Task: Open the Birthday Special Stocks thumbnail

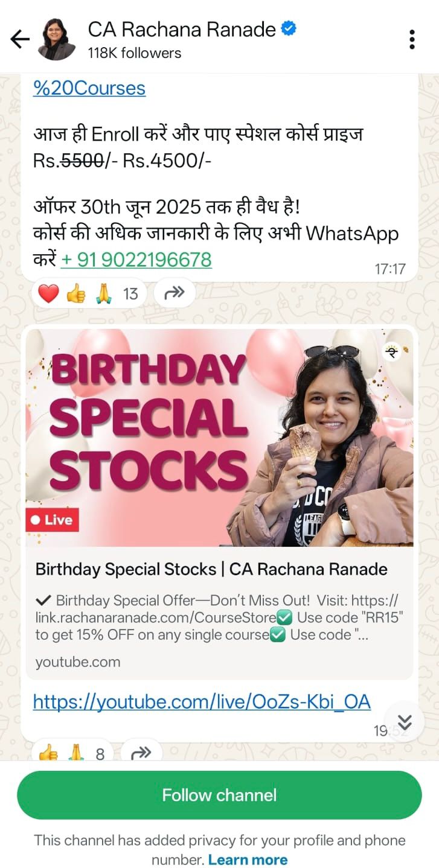Action: pos(219,438)
